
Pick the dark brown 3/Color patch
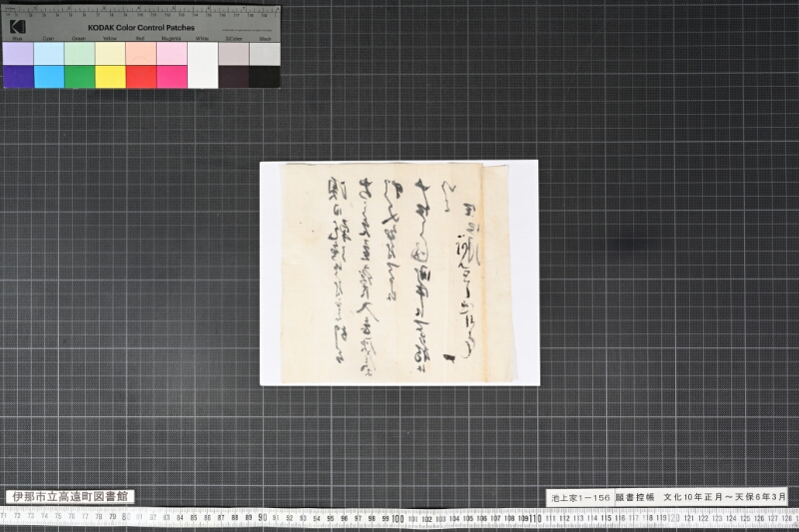[234, 77]
